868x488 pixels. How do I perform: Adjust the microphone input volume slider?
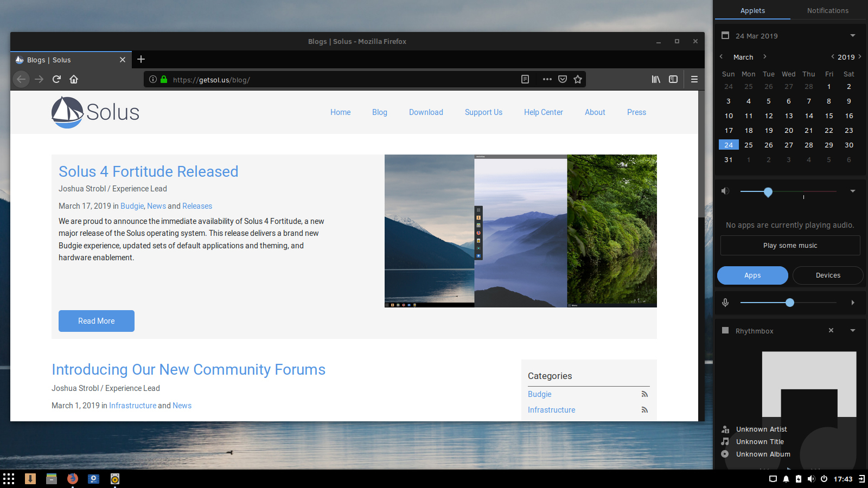click(788, 303)
